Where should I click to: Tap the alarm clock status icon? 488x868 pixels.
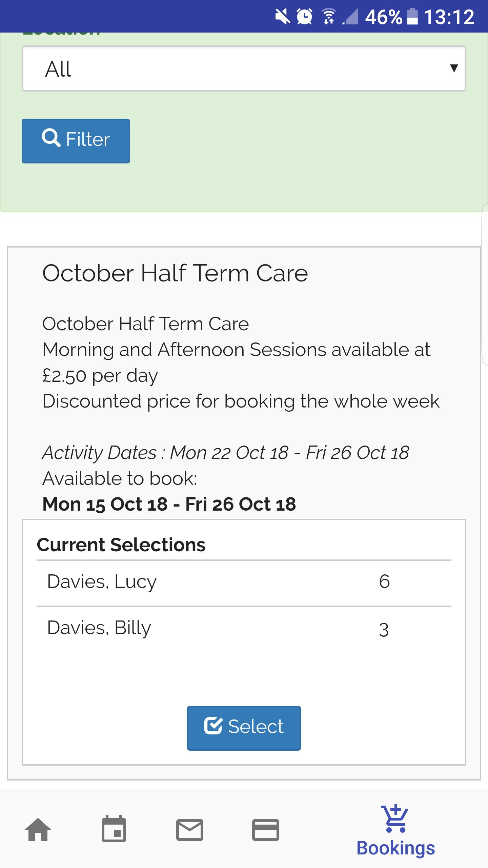[x=304, y=16]
